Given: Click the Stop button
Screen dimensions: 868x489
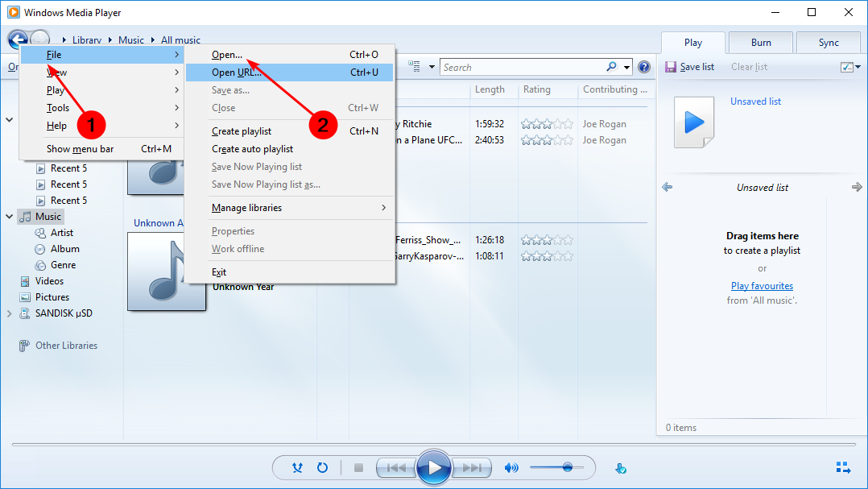Looking at the screenshot, I should tap(359, 468).
